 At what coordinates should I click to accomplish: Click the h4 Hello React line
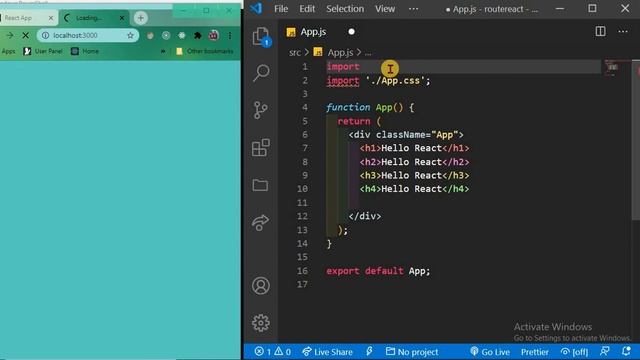coord(414,189)
